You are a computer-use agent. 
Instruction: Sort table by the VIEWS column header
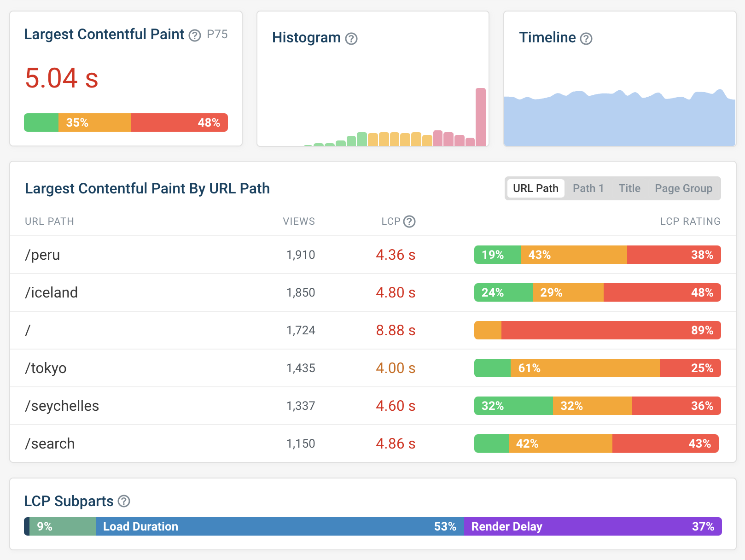click(x=298, y=222)
